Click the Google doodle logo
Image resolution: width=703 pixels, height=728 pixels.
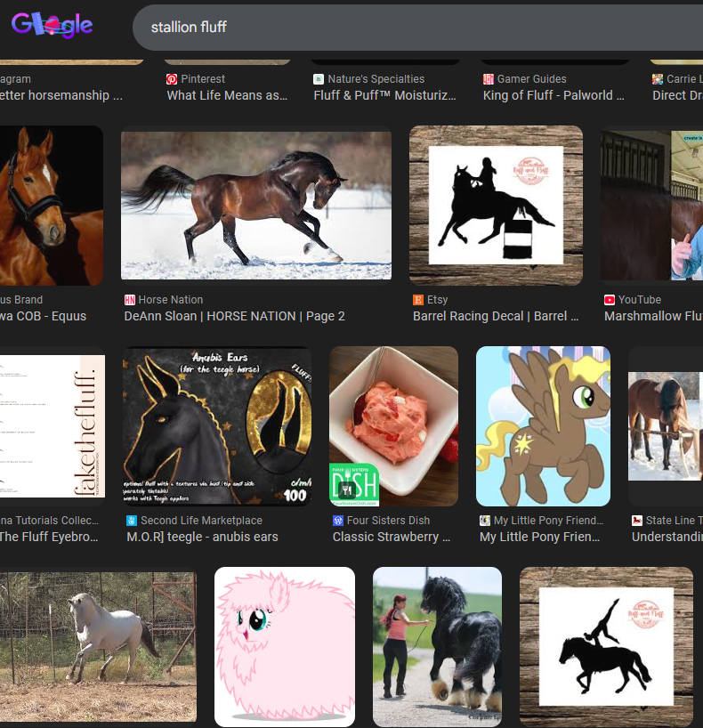[52, 25]
